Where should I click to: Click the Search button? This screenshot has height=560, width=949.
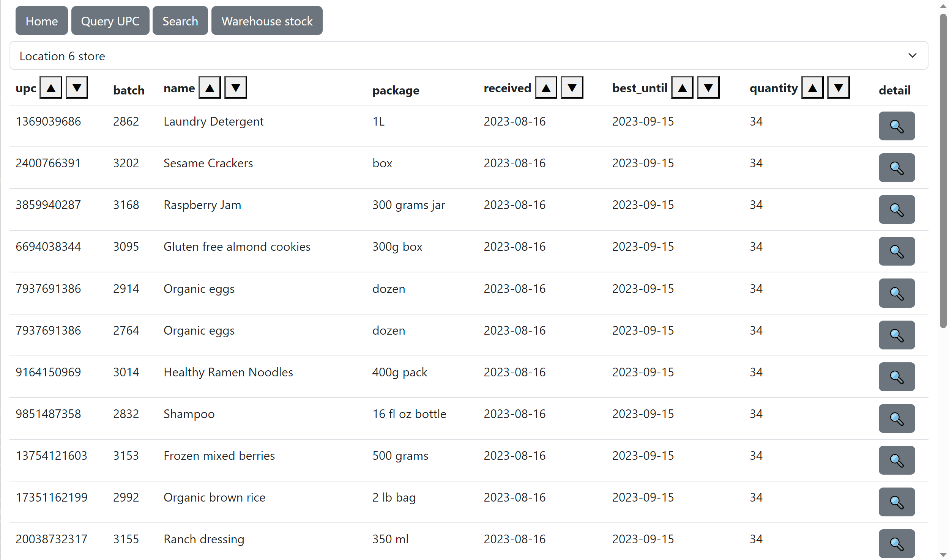[x=180, y=20]
